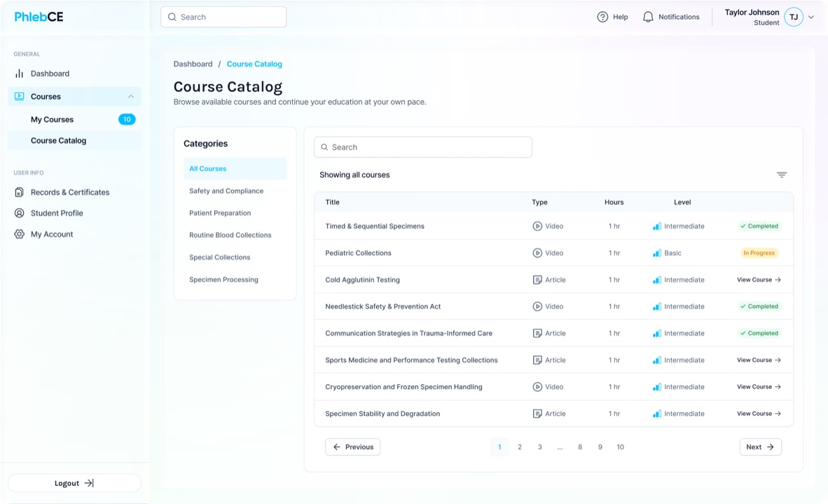828x504 pixels.
Task: Click article type icon for Cold Agglutinin Testing
Action: pos(537,280)
